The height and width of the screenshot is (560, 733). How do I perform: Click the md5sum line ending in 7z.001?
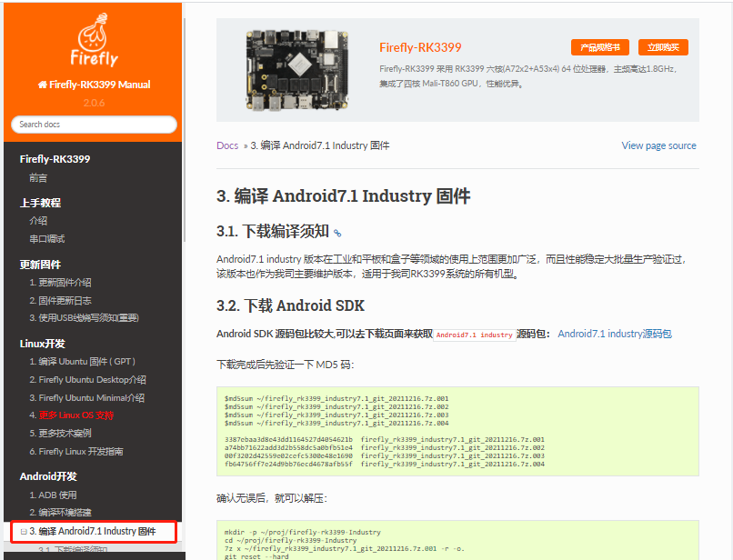click(336, 399)
